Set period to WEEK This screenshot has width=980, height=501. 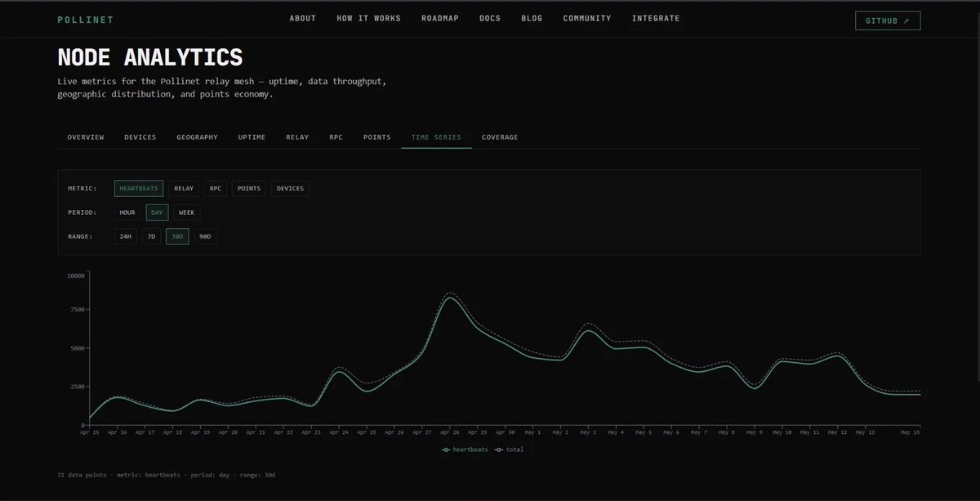coord(186,212)
